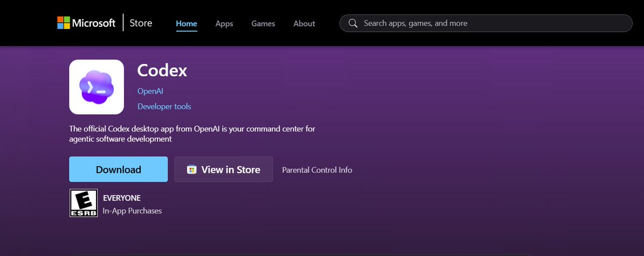The height and width of the screenshot is (256, 644).
Task: Click the Codex app icon
Action: [x=97, y=87]
